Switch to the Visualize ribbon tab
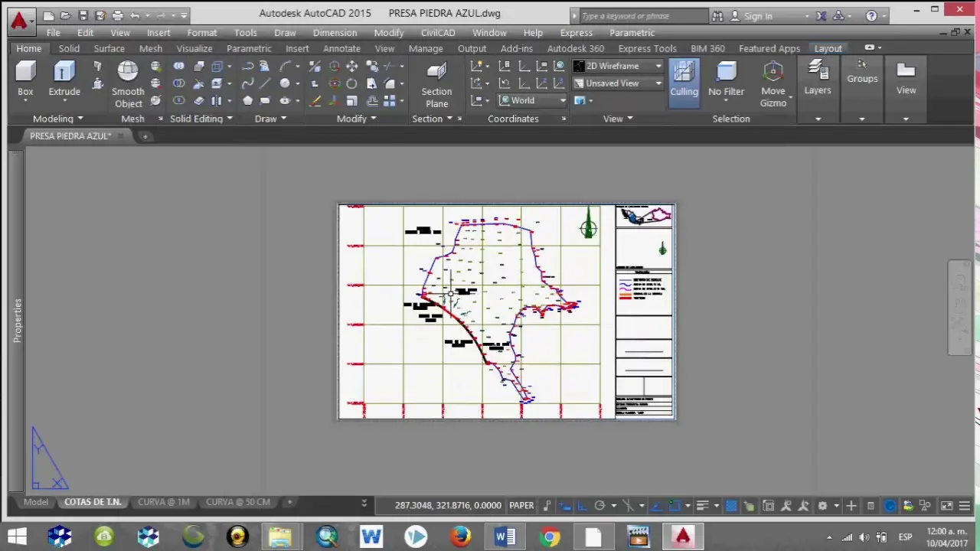Viewport: 980px width, 551px height. 194,48
